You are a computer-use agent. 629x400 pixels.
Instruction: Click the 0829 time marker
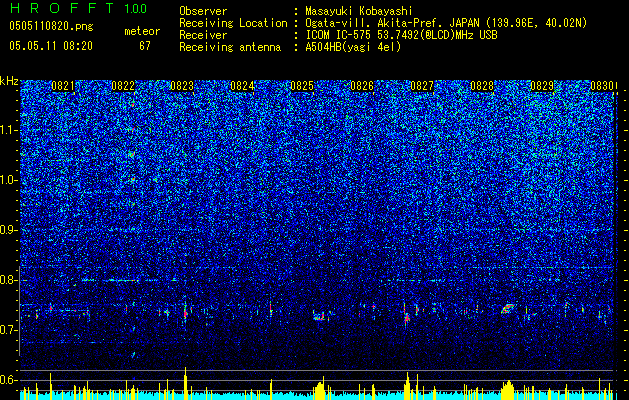click(542, 86)
